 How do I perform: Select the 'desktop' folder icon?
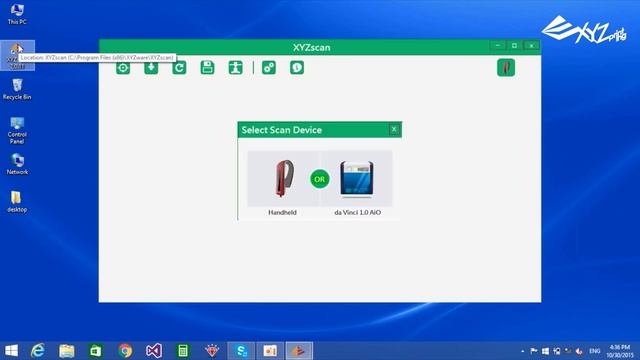(17, 202)
